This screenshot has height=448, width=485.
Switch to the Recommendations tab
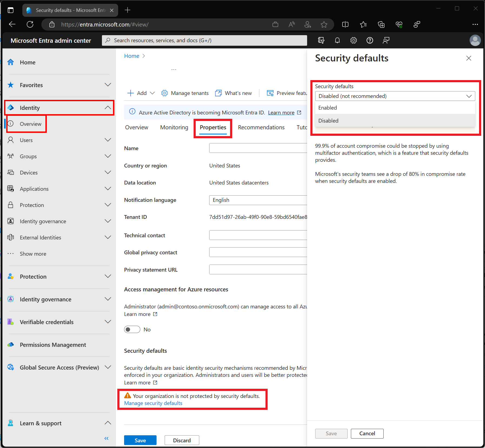(261, 127)
